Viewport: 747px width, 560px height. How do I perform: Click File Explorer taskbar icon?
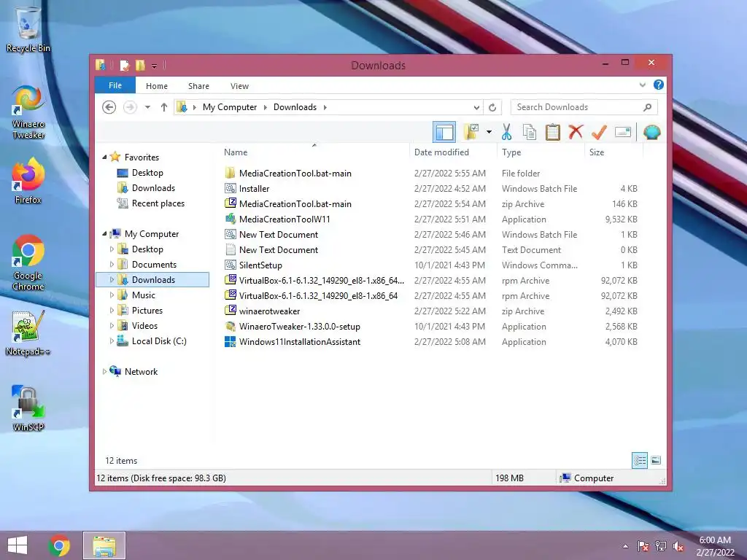[x=104, y=545]
